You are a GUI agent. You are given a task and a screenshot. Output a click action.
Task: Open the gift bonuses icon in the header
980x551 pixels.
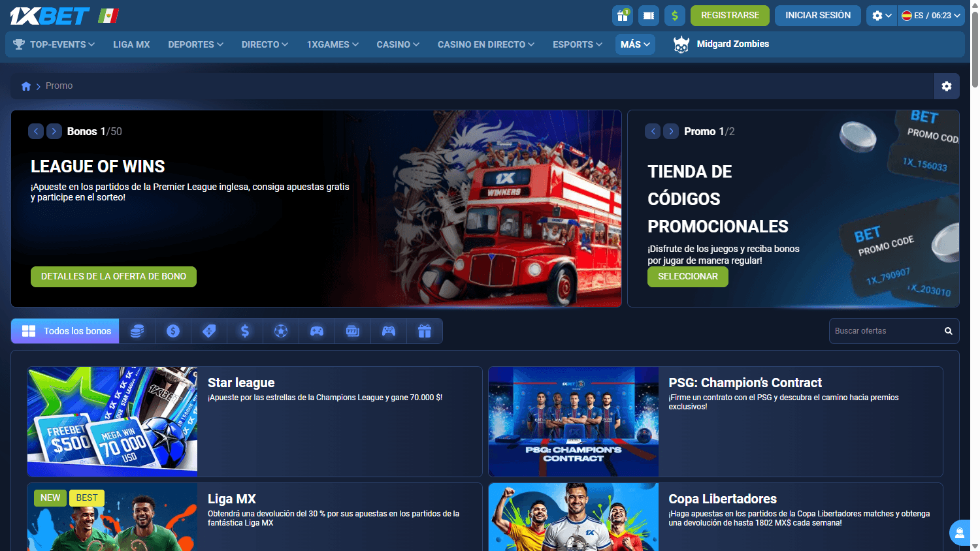click(x=622, y=15)
